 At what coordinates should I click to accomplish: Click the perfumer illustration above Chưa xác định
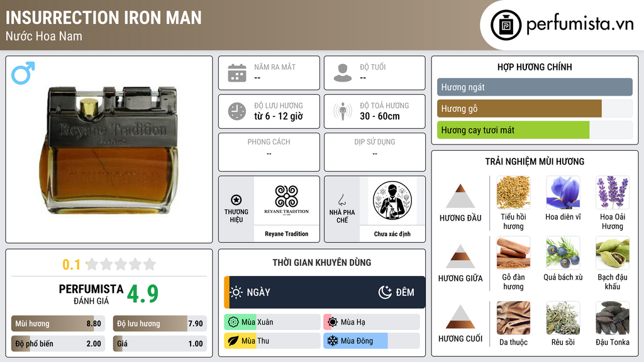point(392,200)
